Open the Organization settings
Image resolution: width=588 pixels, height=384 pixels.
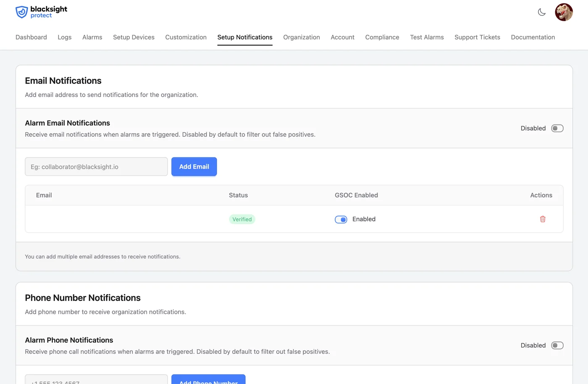[301, 37]
